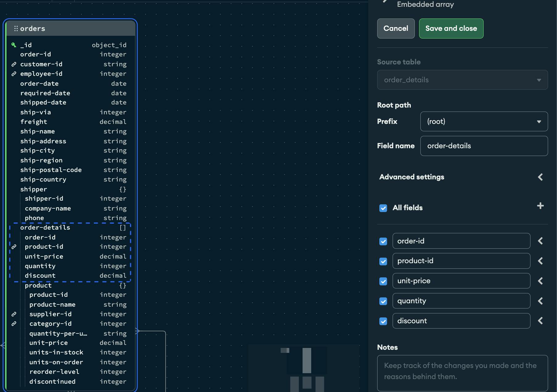Image resolution: width=557 pixels, height=392 pixels.
Task: Select the order-details array row in orders
Action: click(x=71, y=227)
